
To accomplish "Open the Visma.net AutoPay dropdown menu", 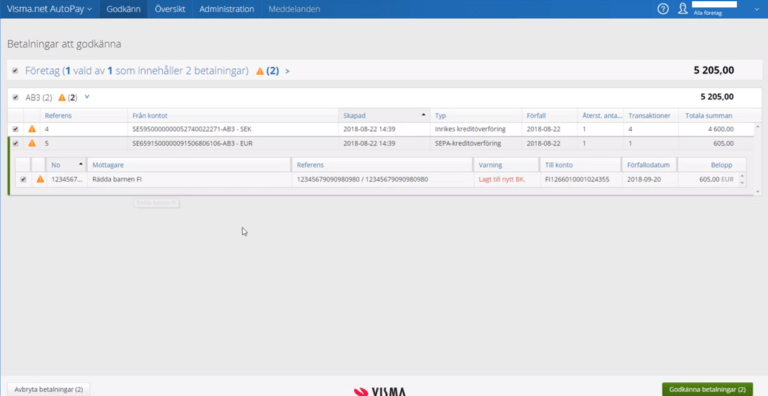I will click(x=49, y=9).
